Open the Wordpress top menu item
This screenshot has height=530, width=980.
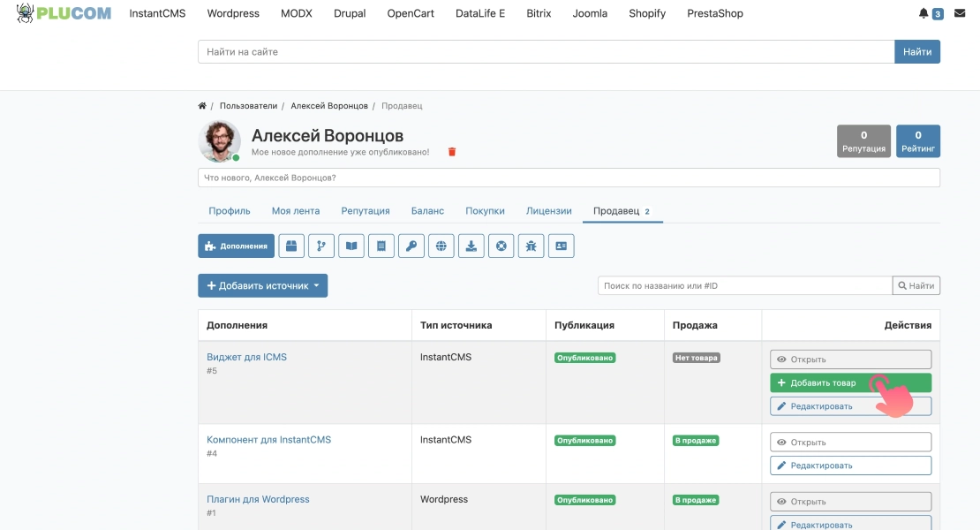233,13
